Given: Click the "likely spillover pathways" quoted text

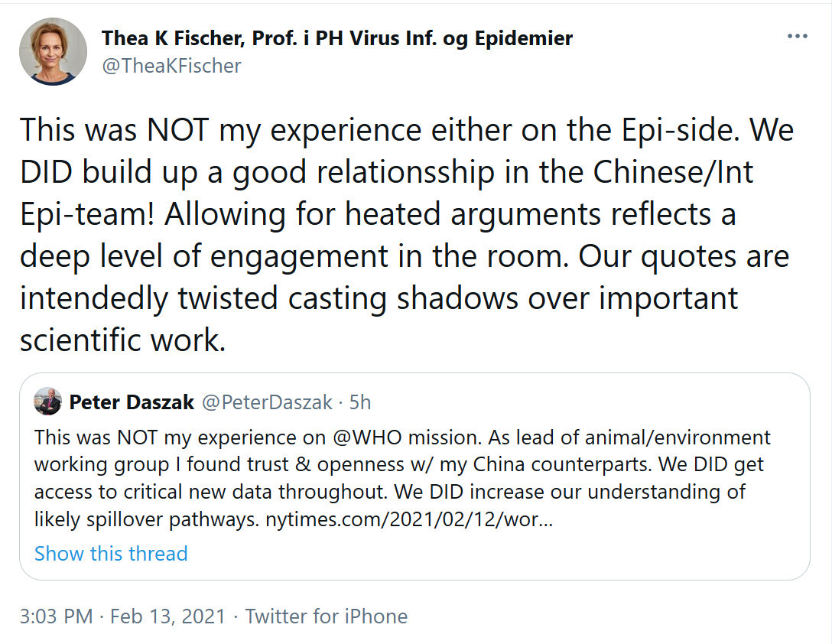Looking at the screenshot, I should 147,518.
